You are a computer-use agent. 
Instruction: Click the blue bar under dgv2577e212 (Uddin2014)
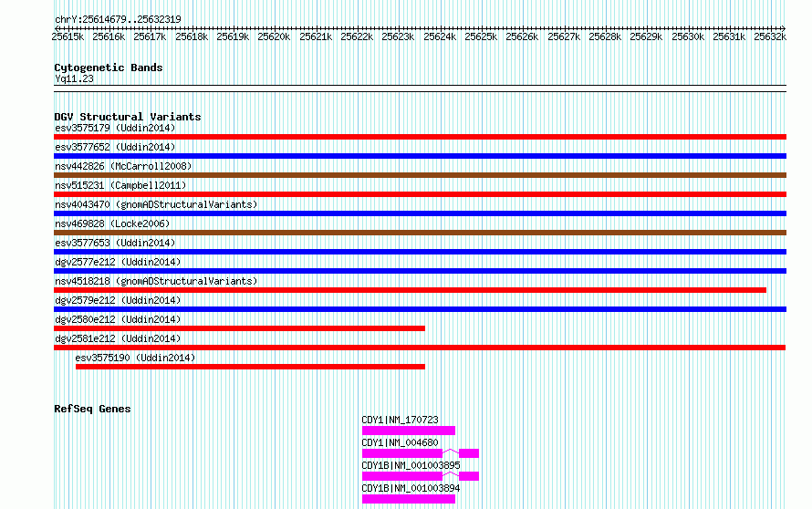420,271
